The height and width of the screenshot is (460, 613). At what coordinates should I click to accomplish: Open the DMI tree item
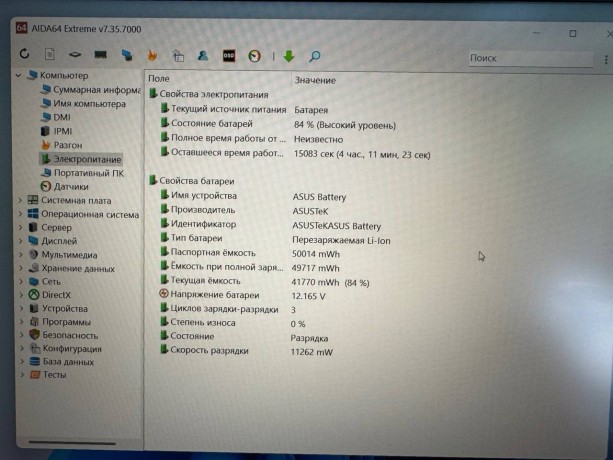coord(56,117)
